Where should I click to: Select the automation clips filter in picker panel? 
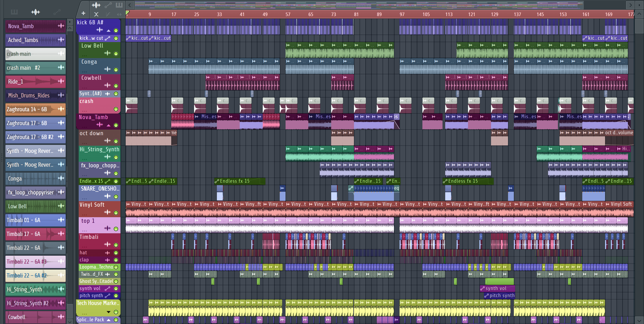[57, 12]
